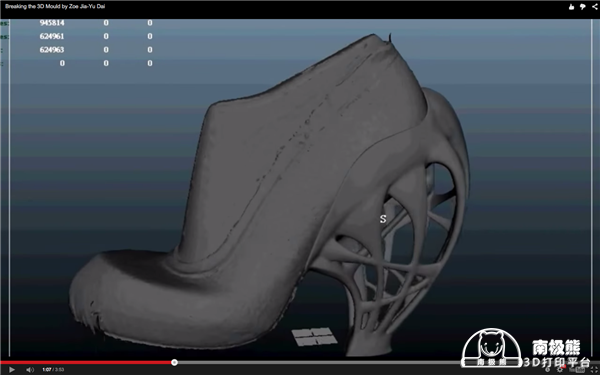Toggle fullscreen mode in the player
This screenshot has width=600, height=375.
(594, 370)
